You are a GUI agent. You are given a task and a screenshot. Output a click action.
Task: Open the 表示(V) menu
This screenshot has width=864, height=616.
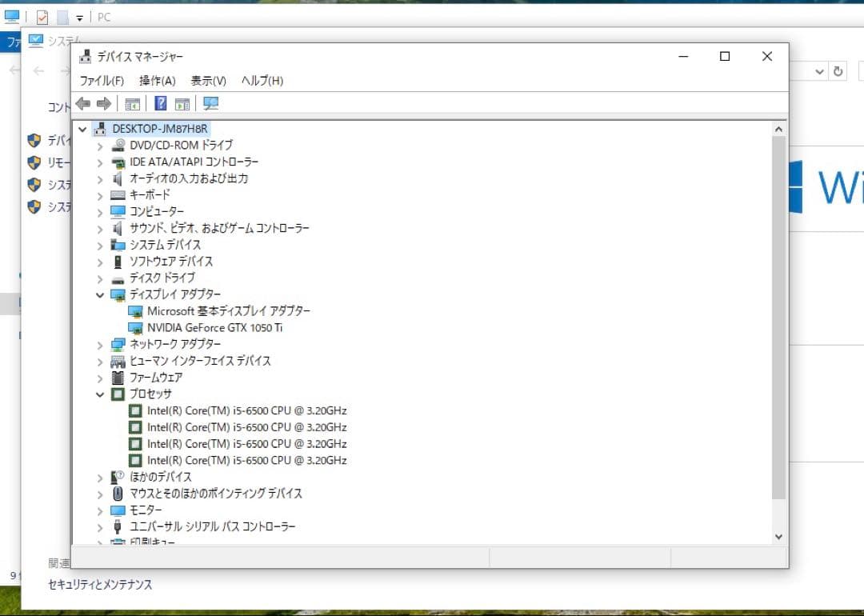[x=208, y=81]
